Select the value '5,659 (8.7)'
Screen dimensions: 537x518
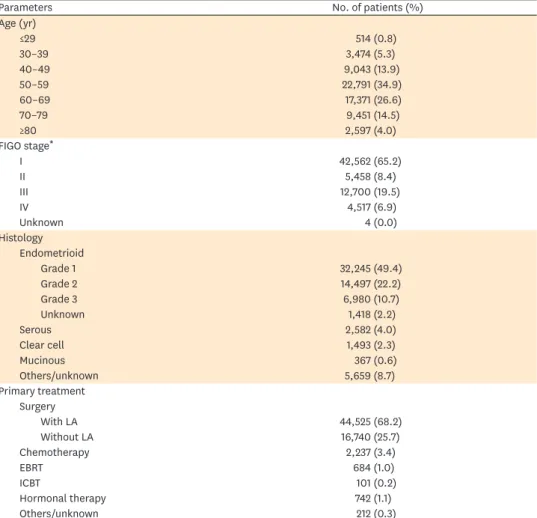(370, 376)
